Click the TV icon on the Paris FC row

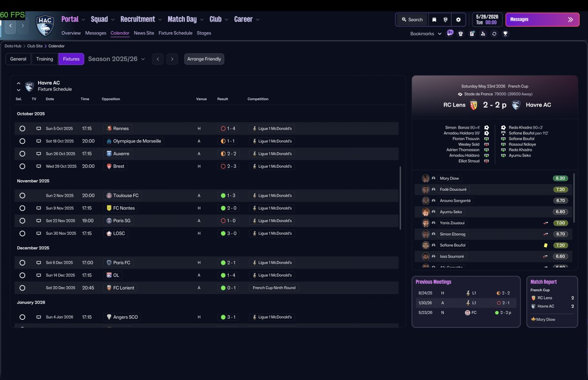(39, 263)
